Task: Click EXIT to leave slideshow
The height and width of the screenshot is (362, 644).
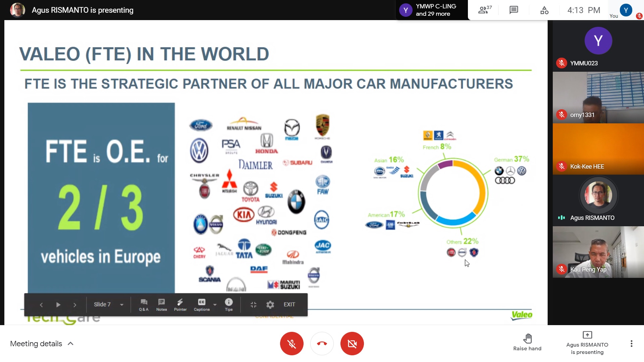Action: click(289, 304)
